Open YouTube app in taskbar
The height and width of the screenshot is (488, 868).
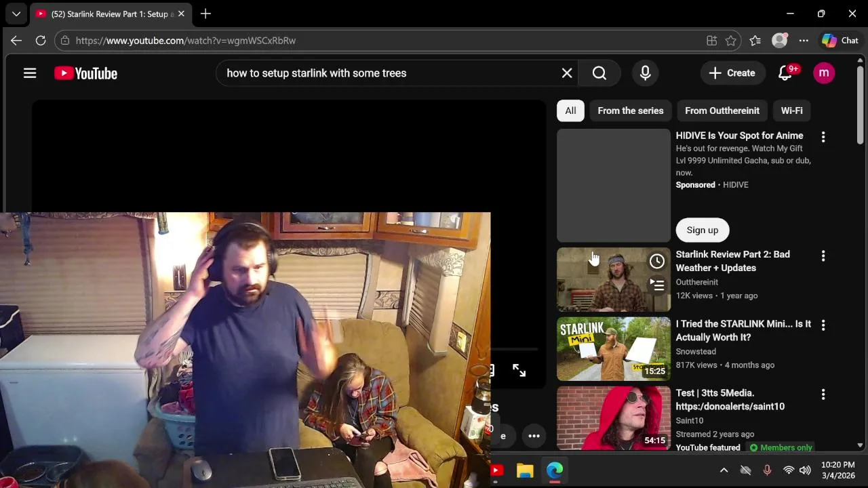click(x=496, y=470)
